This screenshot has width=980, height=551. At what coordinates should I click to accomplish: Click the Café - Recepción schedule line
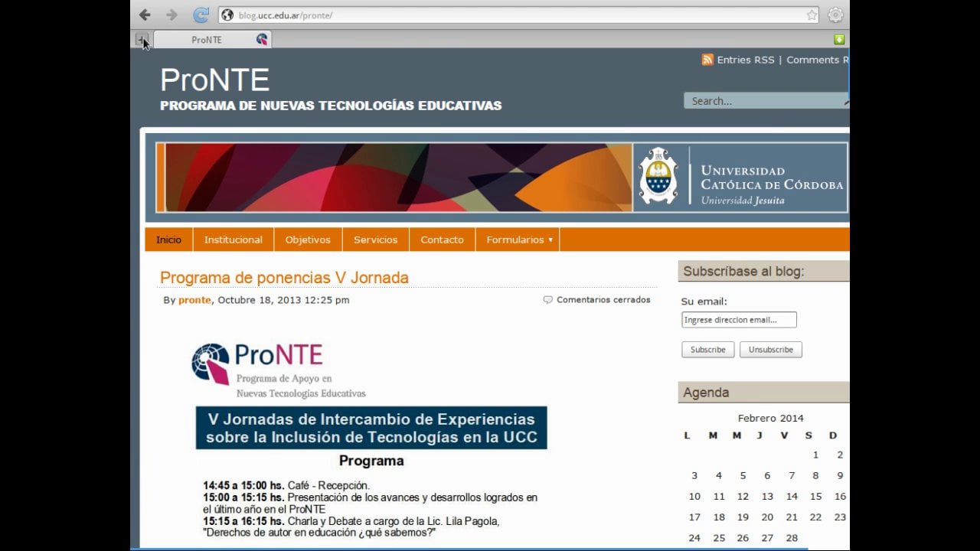(x=286, y=485)
